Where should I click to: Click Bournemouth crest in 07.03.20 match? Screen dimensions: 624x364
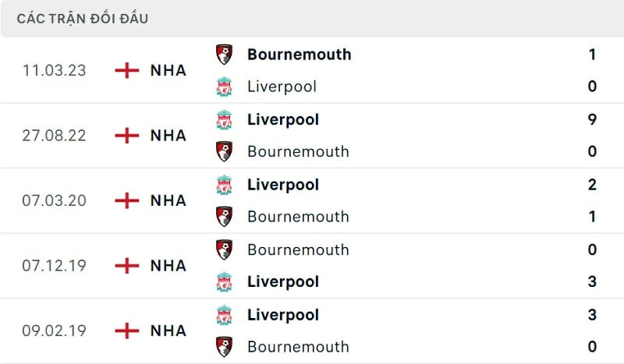pos(224,217)
